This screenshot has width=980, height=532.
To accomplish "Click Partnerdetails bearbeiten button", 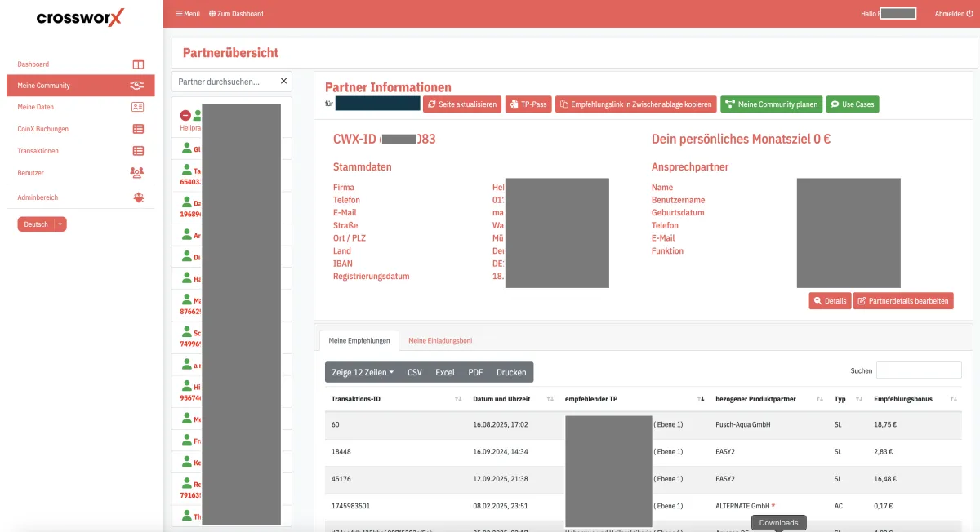I will coord(903,301).
